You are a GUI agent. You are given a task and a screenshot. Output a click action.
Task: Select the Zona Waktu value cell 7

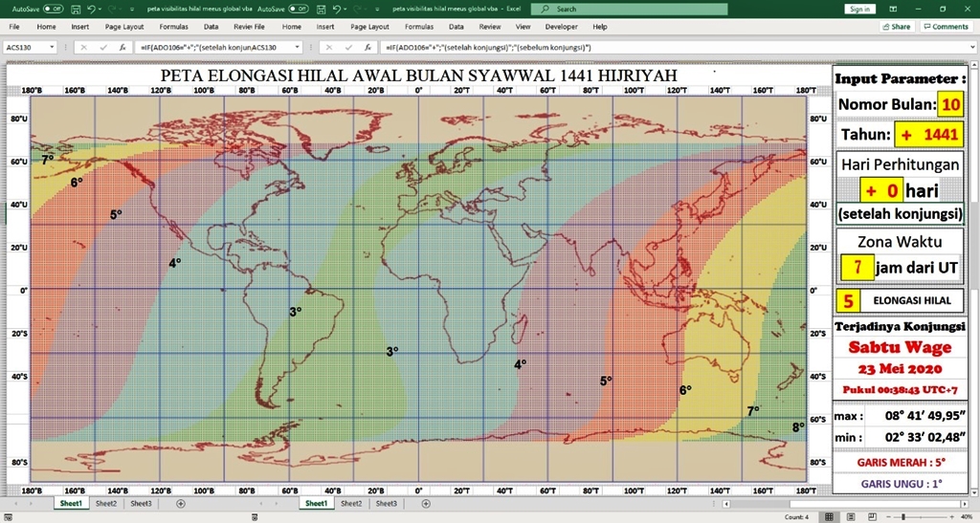pyautogui.click(x=857, y=268)
